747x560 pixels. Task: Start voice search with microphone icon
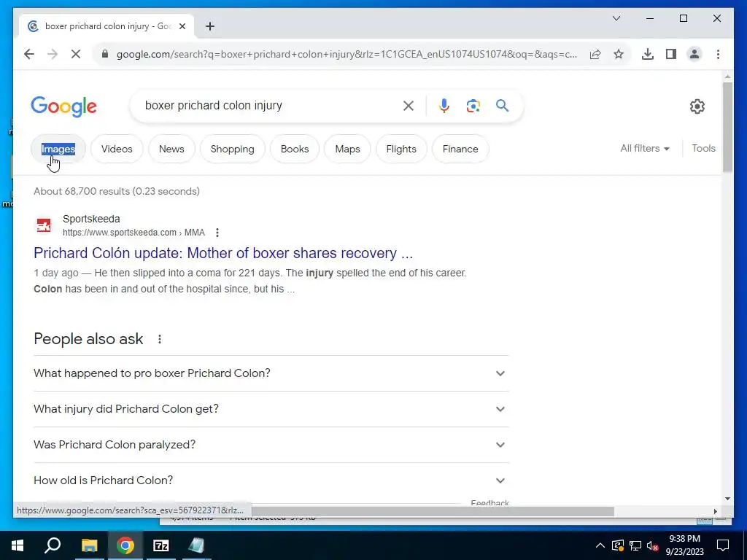tap(444, 106)
